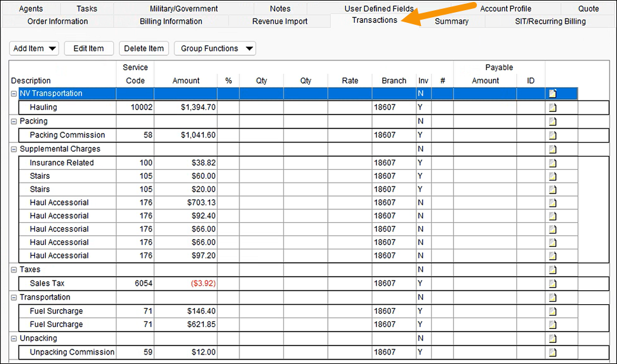Select the Supplemental Charges group label
This screenshot has width=617, height=364.
[60, 149]
